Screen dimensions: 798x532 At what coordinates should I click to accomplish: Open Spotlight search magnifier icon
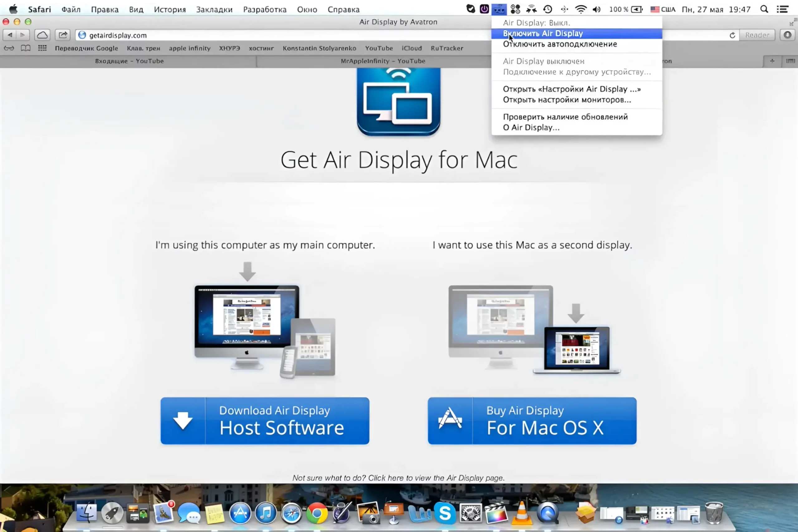764,9
